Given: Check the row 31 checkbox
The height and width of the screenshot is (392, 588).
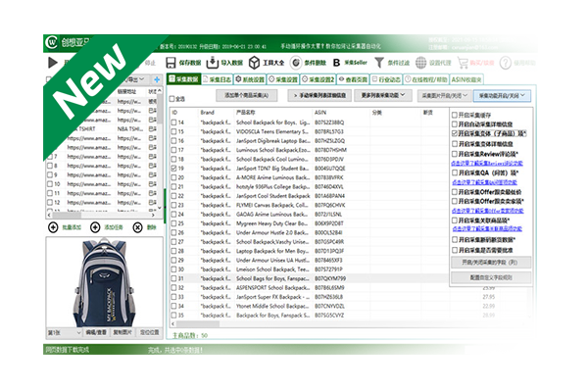Looking at the screenshot, I should pos(173,278).
